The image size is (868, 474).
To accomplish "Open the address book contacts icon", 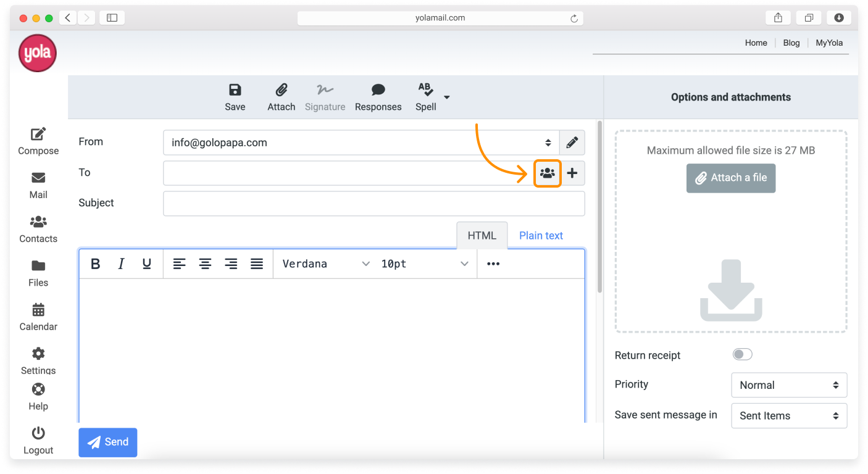I will (x=547, y=173).
